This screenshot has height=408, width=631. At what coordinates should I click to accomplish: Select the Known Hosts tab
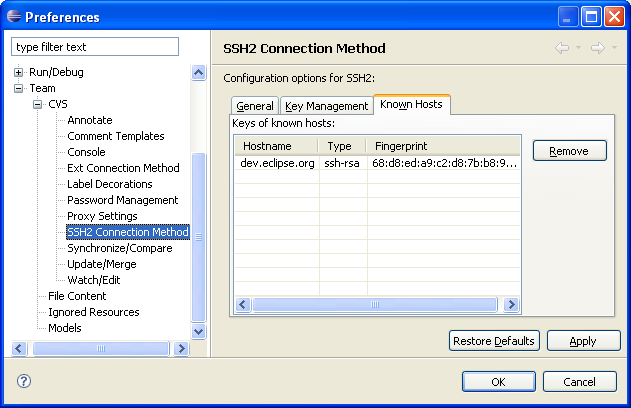[x=411, y=104]
